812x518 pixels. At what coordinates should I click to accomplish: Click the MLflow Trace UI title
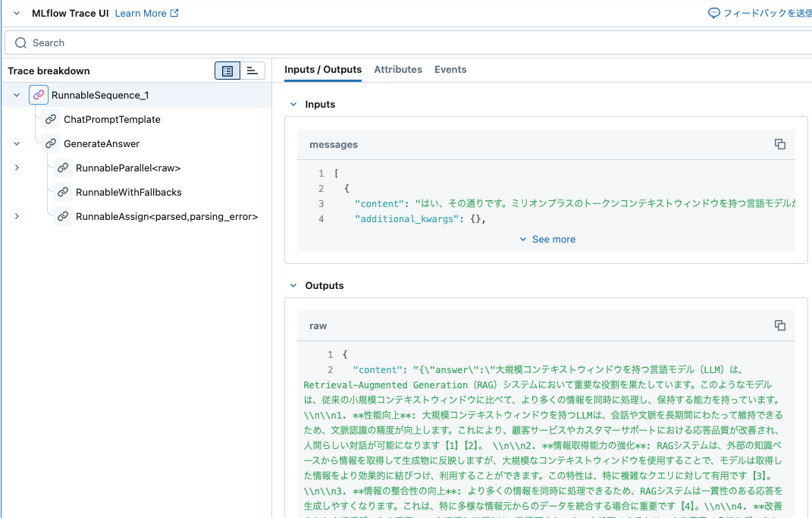(70, 14)
